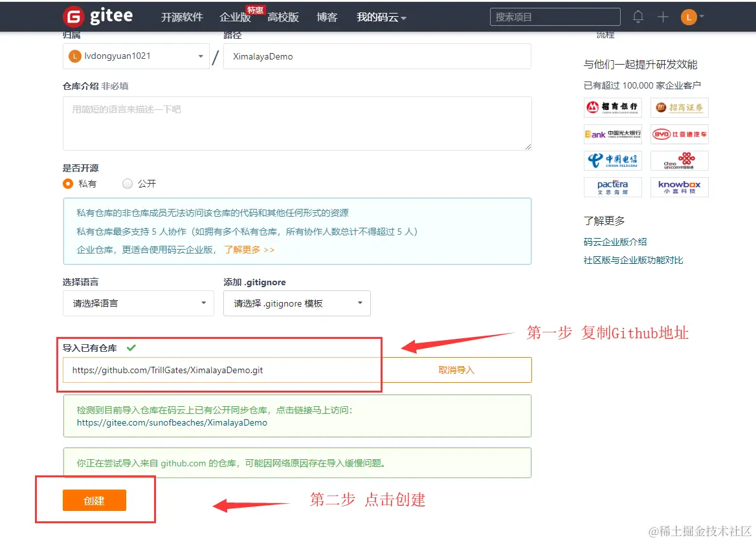The height and width of the screenshot is (542, 756).
Task: Open the 码云企业版介绍 link
Action: (x=615, y=242)
